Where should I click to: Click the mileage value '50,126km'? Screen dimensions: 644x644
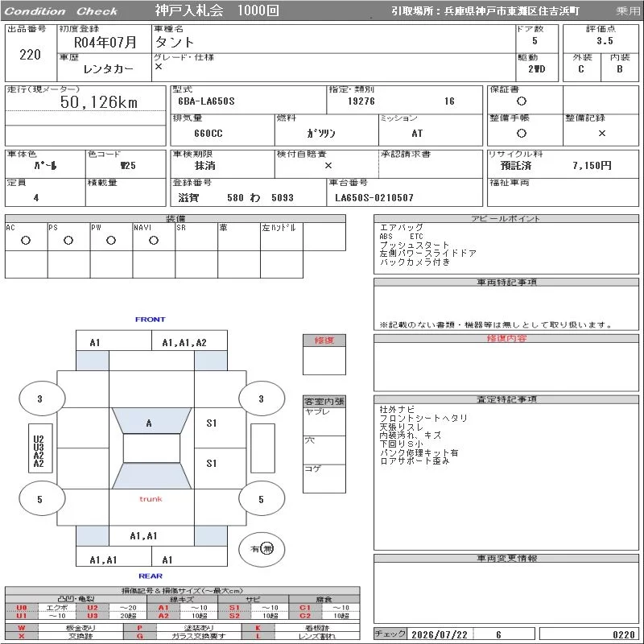[98, 102]
